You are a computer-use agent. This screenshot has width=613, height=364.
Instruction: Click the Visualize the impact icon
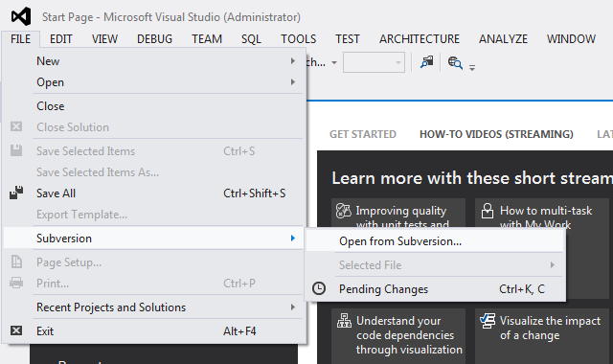(x=488, y=321)
